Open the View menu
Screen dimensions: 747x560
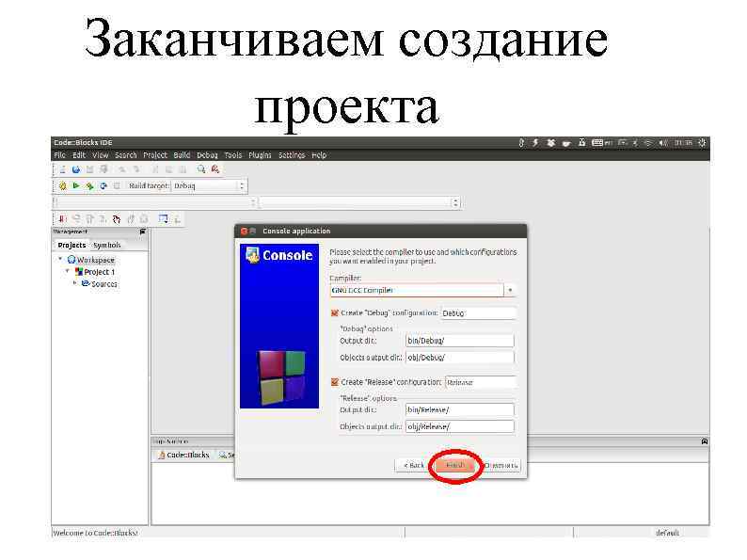click(100, 155)
